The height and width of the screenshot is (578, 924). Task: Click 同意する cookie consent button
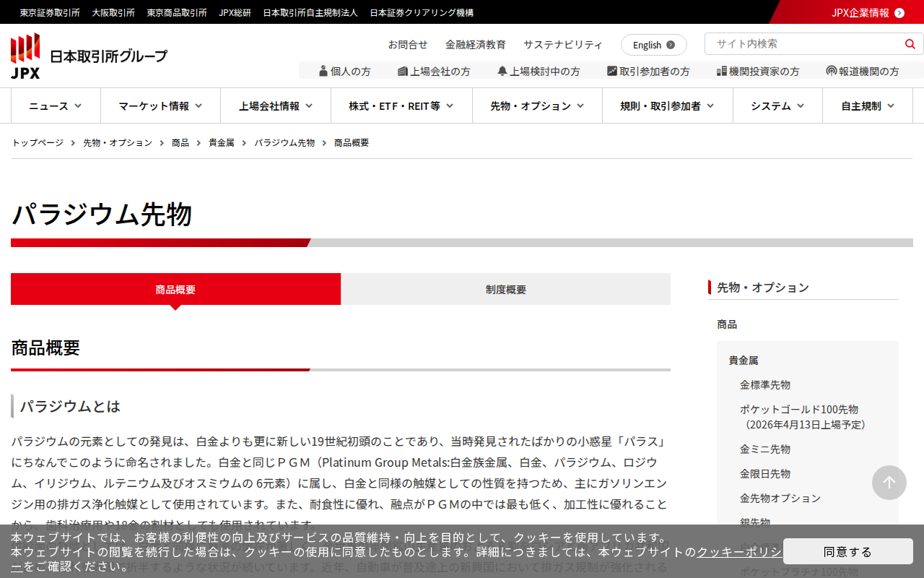click(848, 551)
